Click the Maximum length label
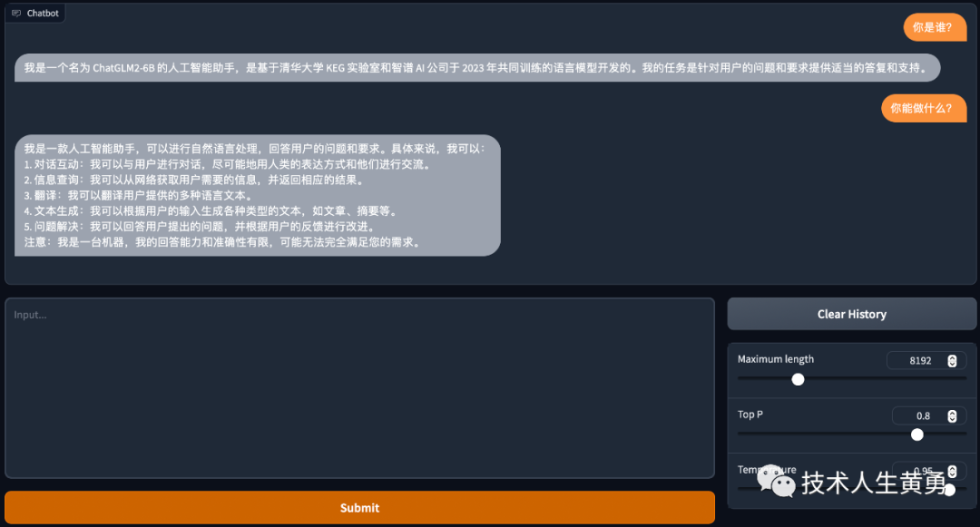The height and width of the screenshot is (527, 980). click(776, 359)
